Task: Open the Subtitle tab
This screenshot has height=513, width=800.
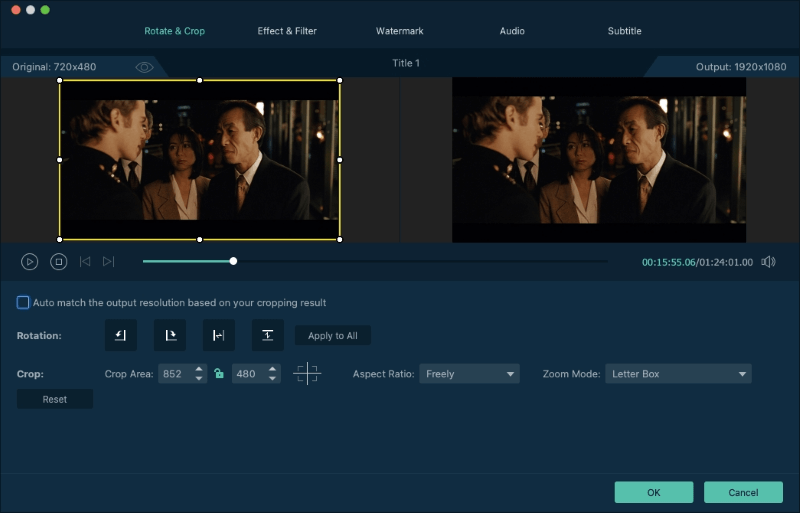Action: pos(624,31)
